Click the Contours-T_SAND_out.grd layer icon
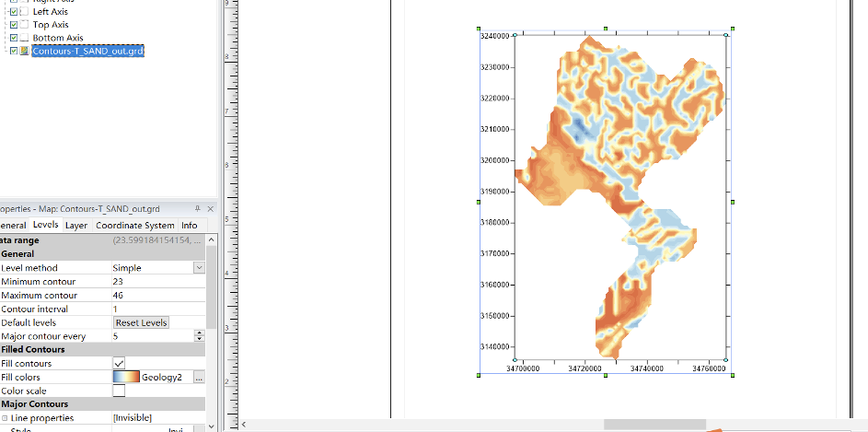 pyautogui.click(x=25, y=51)
